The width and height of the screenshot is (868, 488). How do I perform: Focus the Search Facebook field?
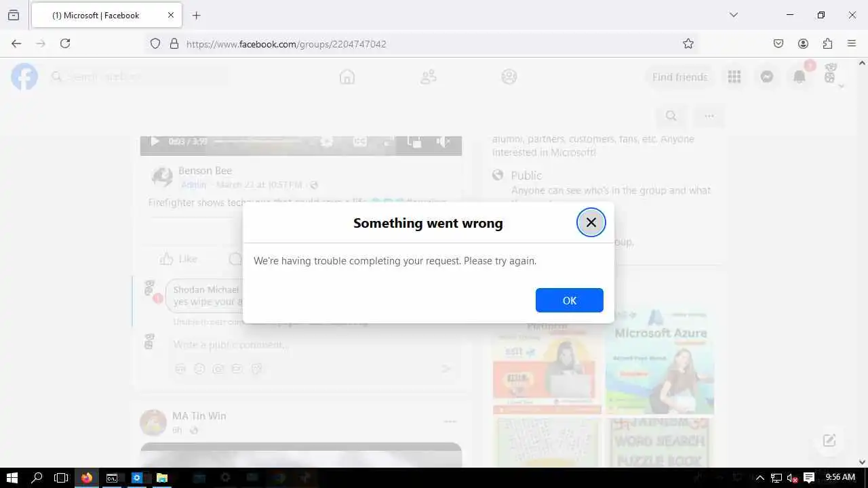139,77
